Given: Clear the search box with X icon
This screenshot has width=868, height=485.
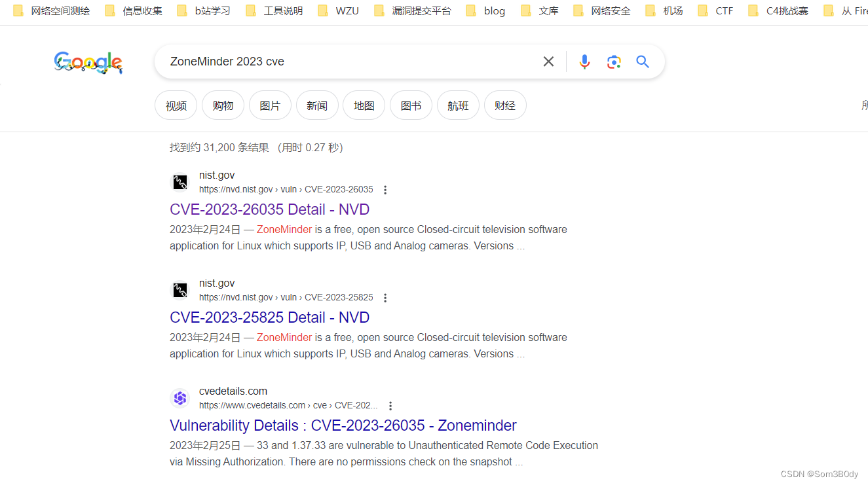Looking at the screenshot, I should click(548, 62).
